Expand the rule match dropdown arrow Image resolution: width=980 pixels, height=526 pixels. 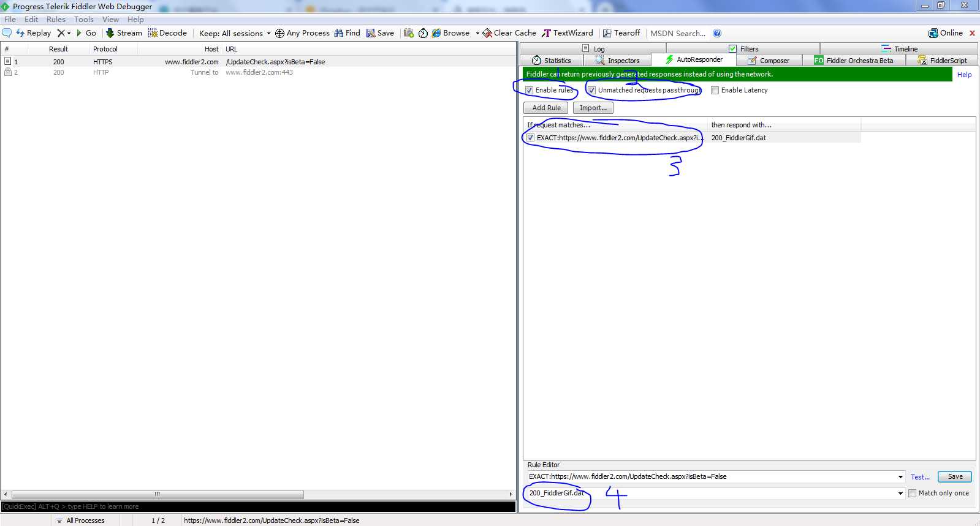[x=900, y=476]
